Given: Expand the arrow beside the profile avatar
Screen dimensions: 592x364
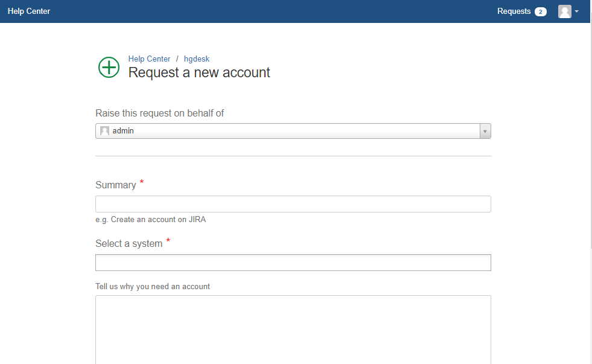Looking at the screenshot, I should tap(576, 11).
